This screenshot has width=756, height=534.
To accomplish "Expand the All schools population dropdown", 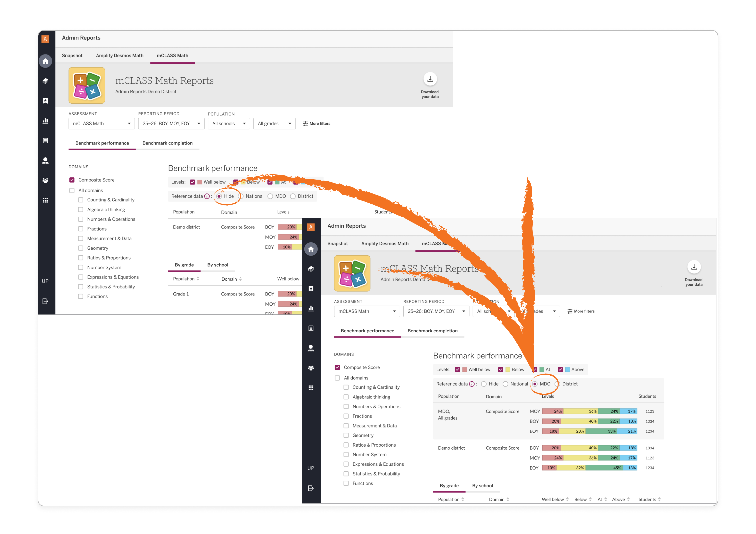I will 229,123.
